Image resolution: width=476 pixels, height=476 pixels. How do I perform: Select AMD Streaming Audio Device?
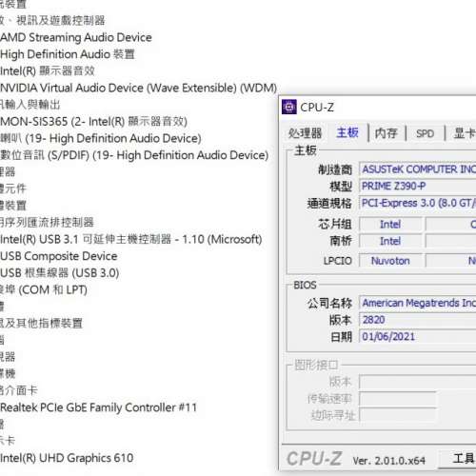click(76, 37)
